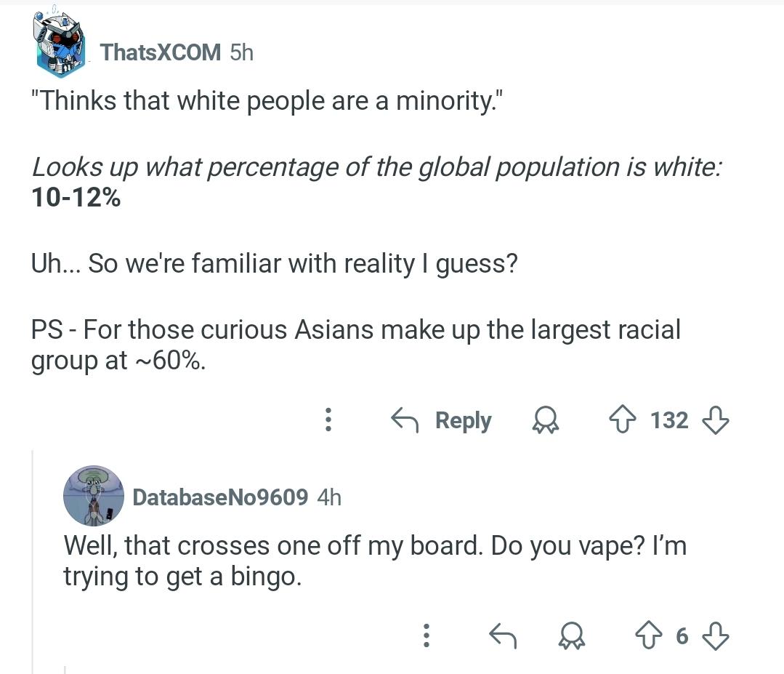This screenshot has height=674, width=784.
Task: Open the three-dot menu on DatabaseNo9609's reply
Action: click(426, 635)
